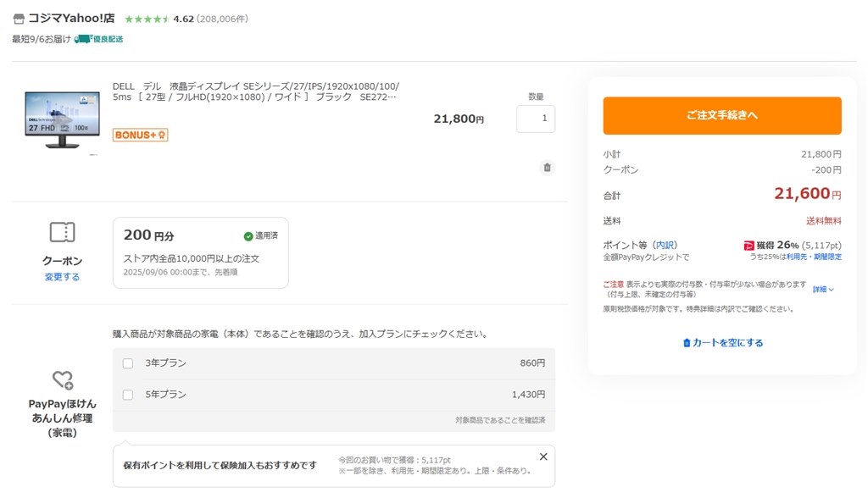Click the 21,600円 total amount
This screenshot has height=498, width=868.
click(x=808, y=194)
